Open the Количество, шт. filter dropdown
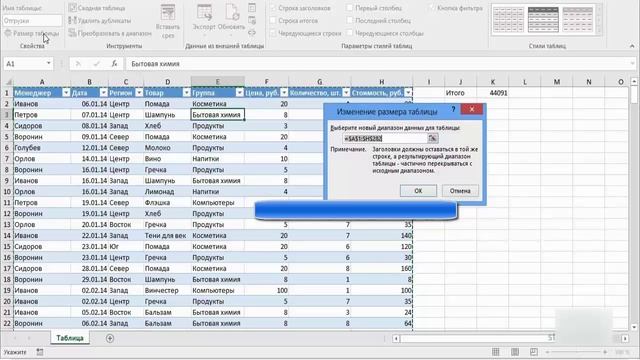 point(346,93)
